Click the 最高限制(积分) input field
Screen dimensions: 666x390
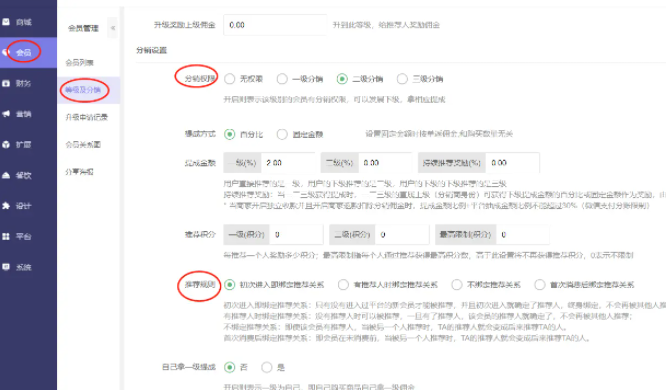tap(522, 235)
